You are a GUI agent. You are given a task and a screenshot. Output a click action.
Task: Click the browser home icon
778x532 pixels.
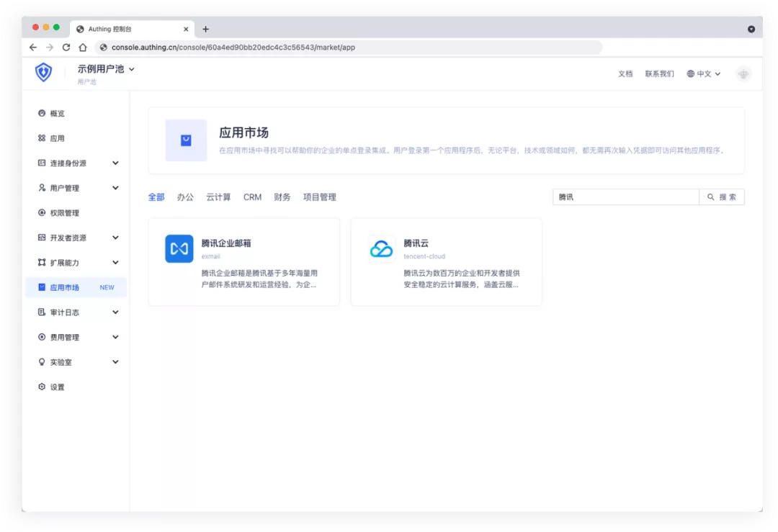click(83, 47)
